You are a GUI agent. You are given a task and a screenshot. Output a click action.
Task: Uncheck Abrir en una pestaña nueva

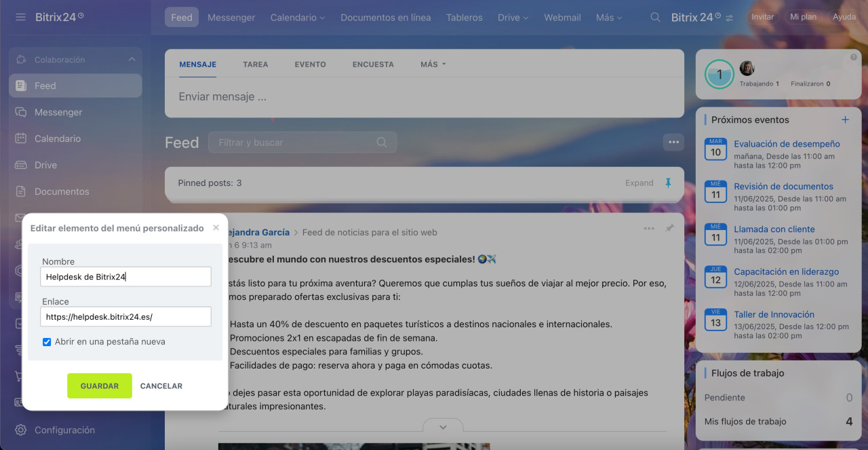point(47,342)
